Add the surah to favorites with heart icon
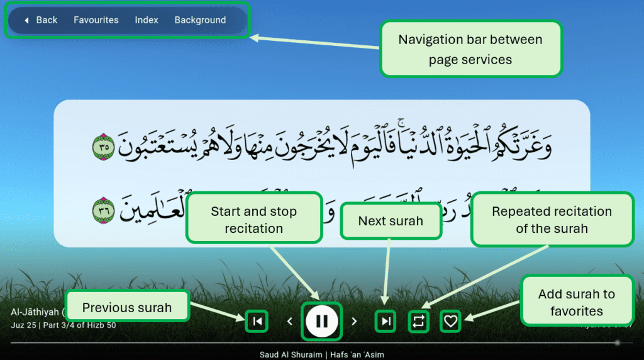This screenshot has height=360, width=644. [x=450, y=322]
